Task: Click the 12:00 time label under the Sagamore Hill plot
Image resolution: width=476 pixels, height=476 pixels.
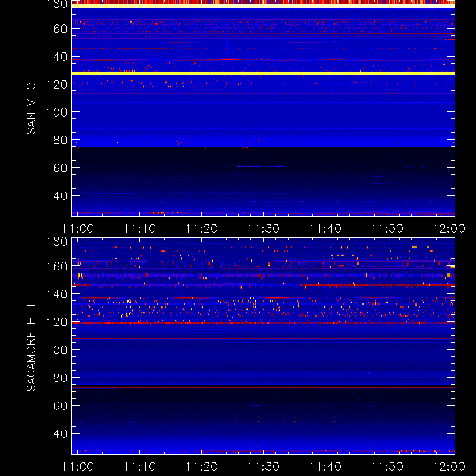Action: (449, 466)
